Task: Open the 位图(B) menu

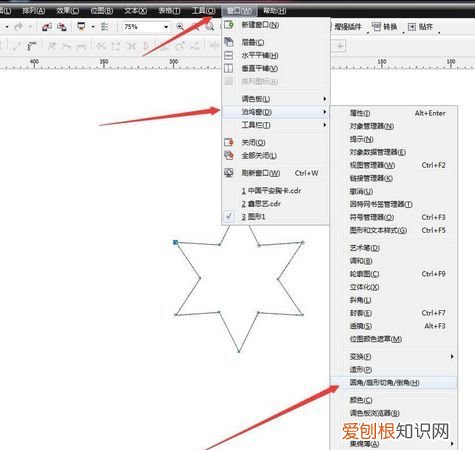Action: pos(102,11)
